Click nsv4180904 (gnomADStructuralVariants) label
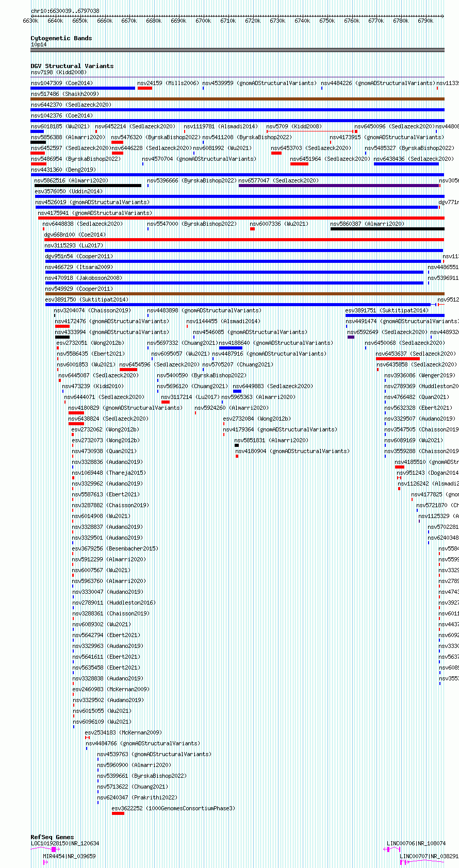The image size is (459, 868). point(292,451)
